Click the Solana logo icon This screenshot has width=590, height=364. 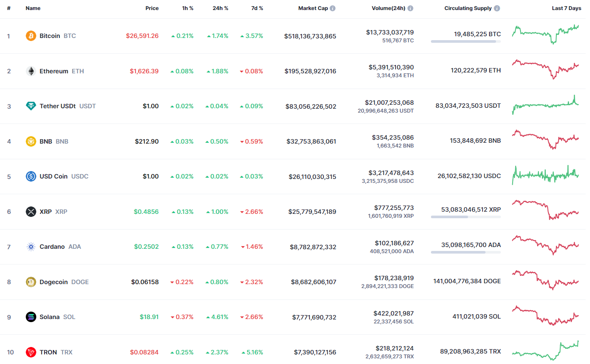(x=31, y=317)
